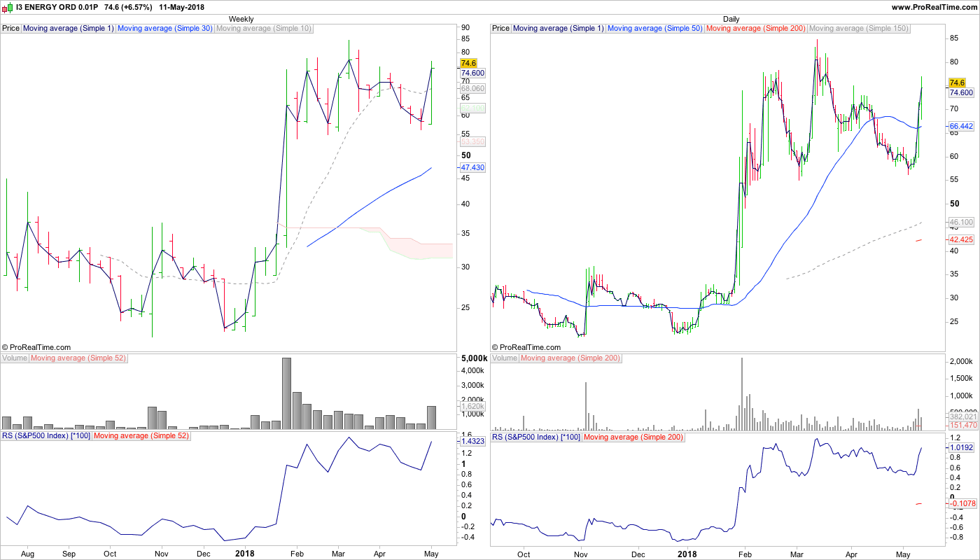Click the 46.100 moving average value tag
980x560 pixels.
coord(962,222)
